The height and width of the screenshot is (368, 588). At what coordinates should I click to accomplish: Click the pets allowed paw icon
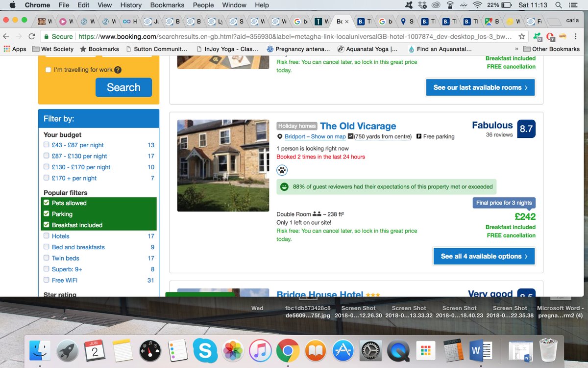tap(282, 170)
